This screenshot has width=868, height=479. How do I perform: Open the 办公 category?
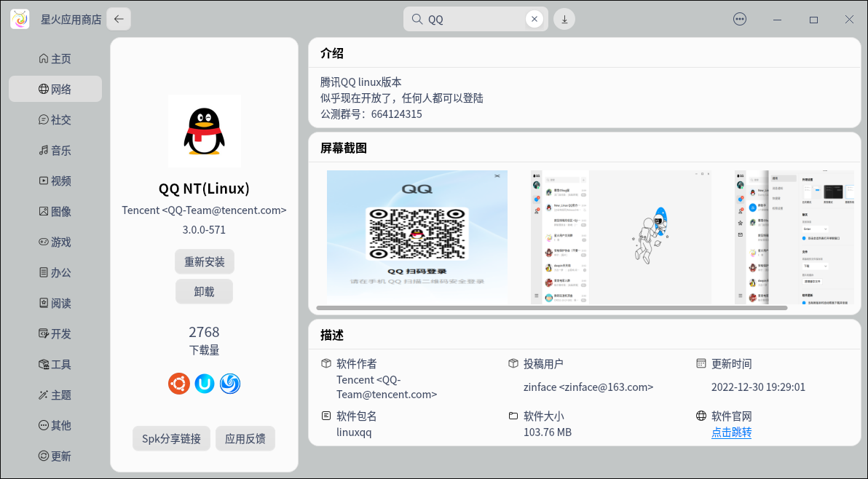[55, 273]
